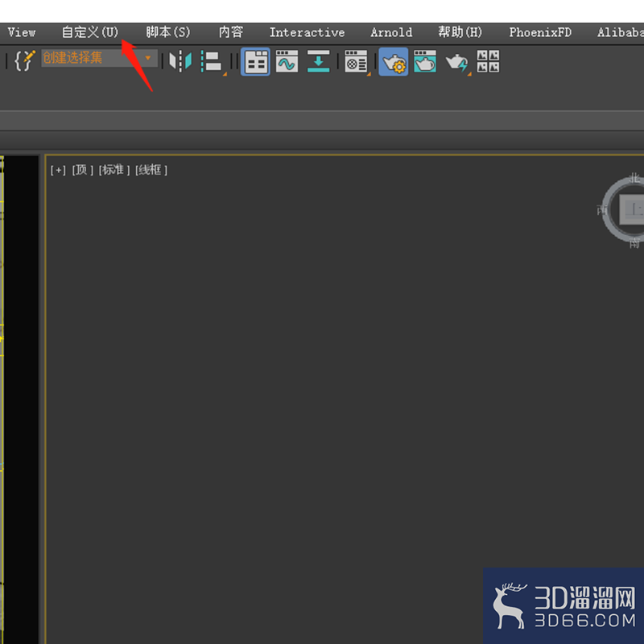This screenshot has width=644, height=644.
Task: Open the render gallery grid icon
Action: pos(488,62)
